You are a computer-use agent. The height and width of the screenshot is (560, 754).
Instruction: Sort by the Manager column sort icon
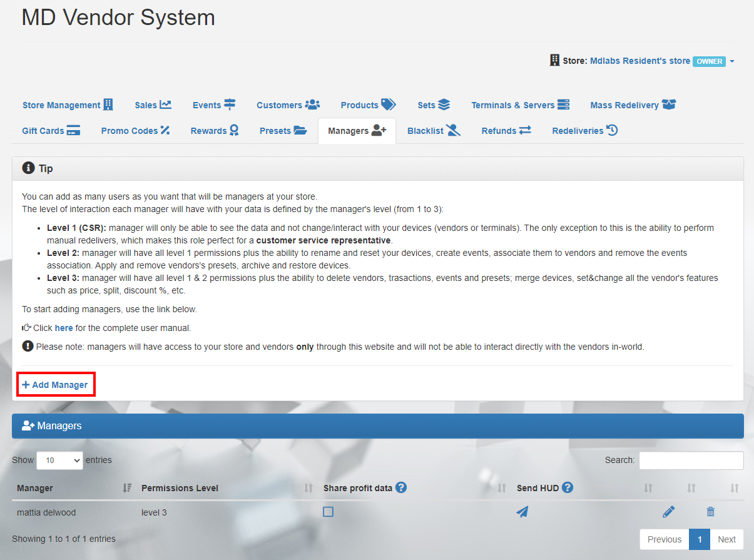pos(127,488)
